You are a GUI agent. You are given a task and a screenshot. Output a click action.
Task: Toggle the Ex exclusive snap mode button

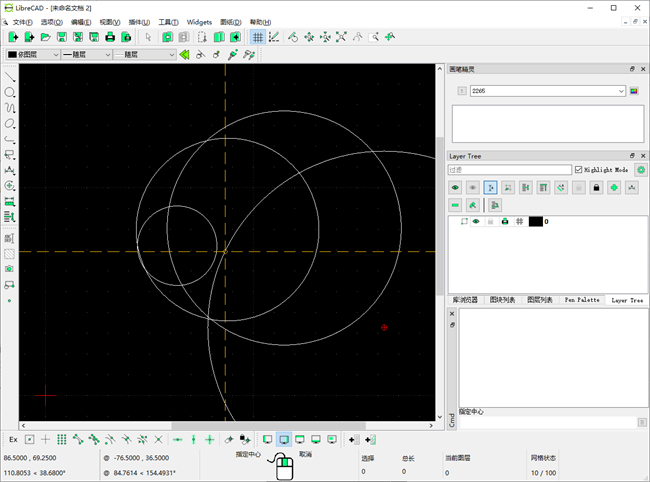(x=13, y=439)
